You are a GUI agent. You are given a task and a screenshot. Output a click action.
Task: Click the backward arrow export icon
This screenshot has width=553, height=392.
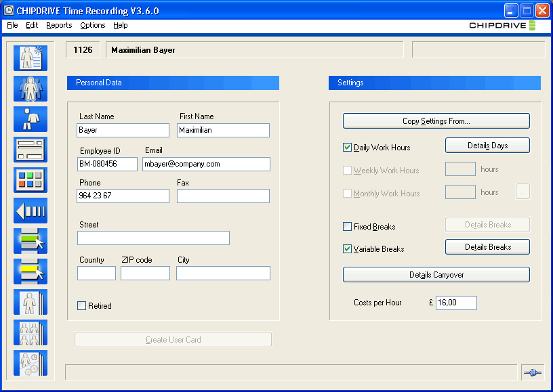pyautogui.click(x=30, y=210)
